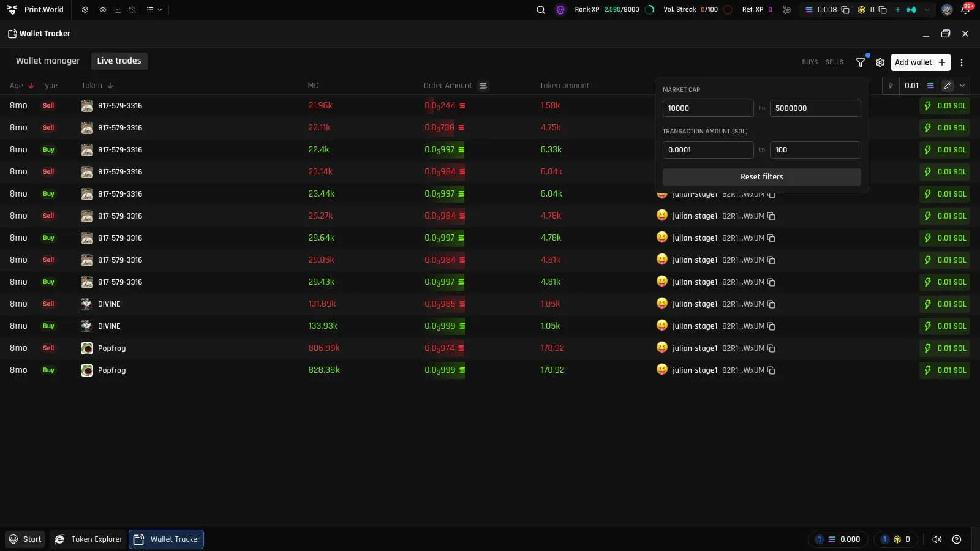Open Wallet Tracker settings gear
The width and height of the screenshot is (980, 551).
click(880, 62)
